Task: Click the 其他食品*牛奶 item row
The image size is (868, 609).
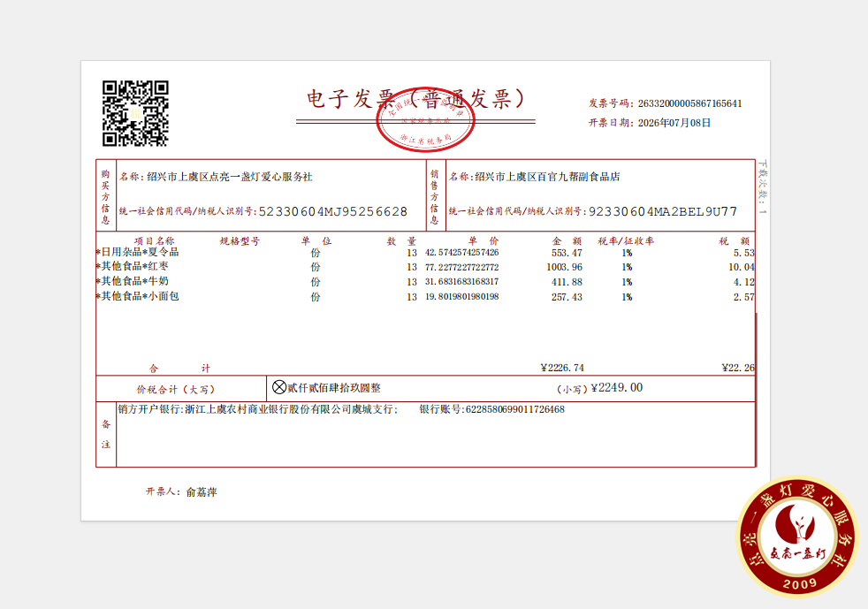Action: (x=425, y=282)
